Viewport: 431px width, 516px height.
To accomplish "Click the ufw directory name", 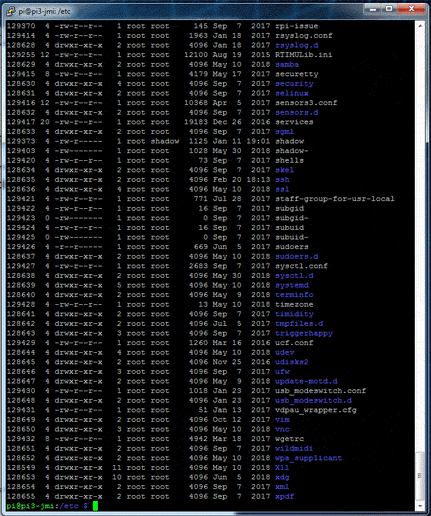I will [x=282, y=372].
